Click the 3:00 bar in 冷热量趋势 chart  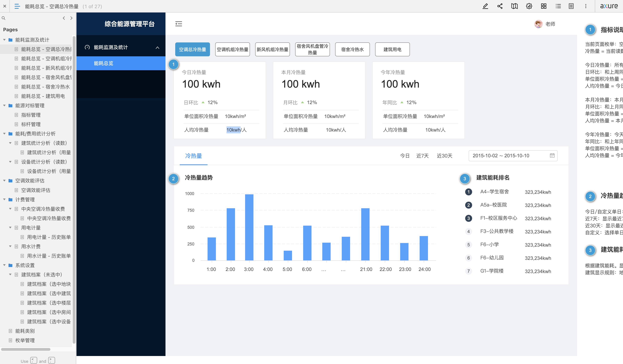click(x=249, y=227)
